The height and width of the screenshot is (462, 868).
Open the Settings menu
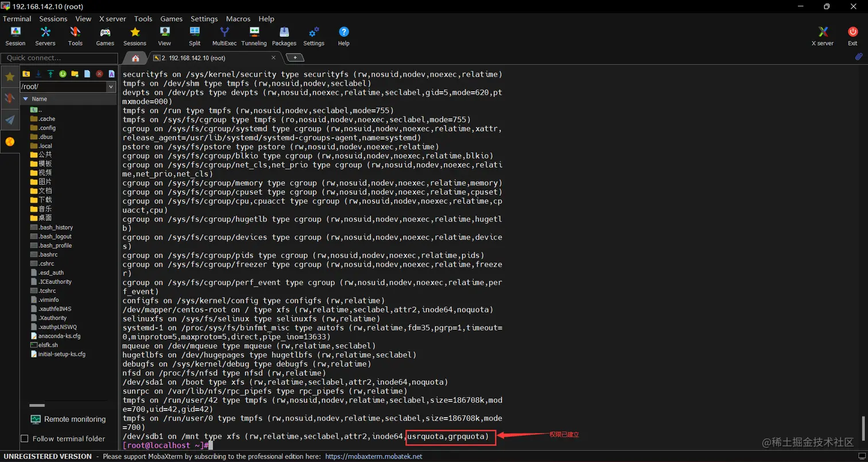(204, 18)
